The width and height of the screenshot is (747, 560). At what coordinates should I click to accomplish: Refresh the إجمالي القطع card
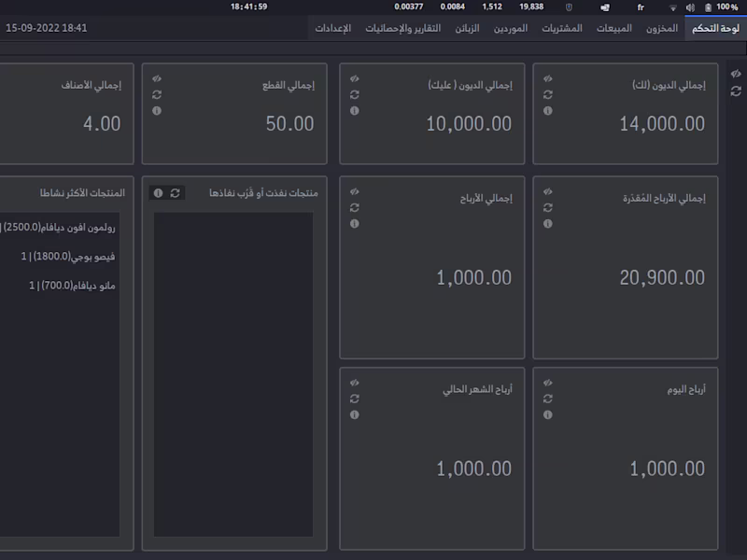click(156, 92)
